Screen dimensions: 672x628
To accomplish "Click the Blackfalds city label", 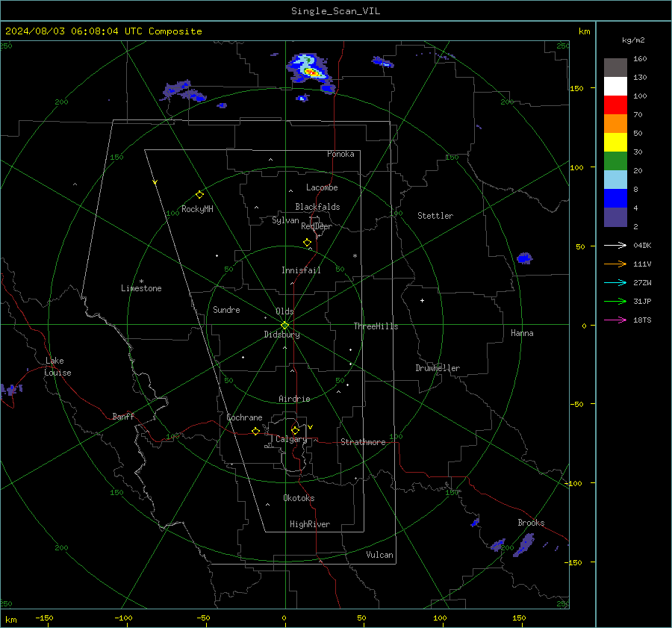I will [317, 207].
